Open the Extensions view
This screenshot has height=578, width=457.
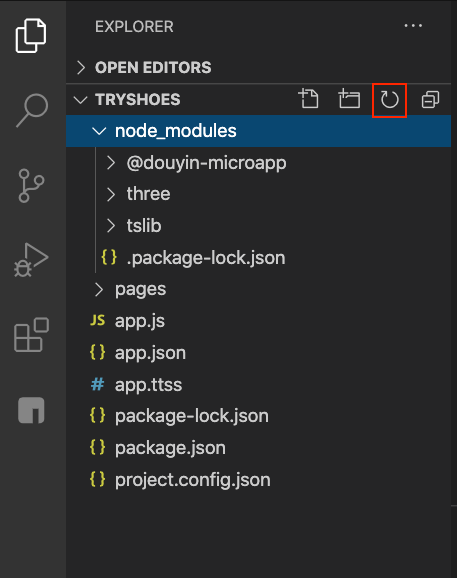point(31,335)
